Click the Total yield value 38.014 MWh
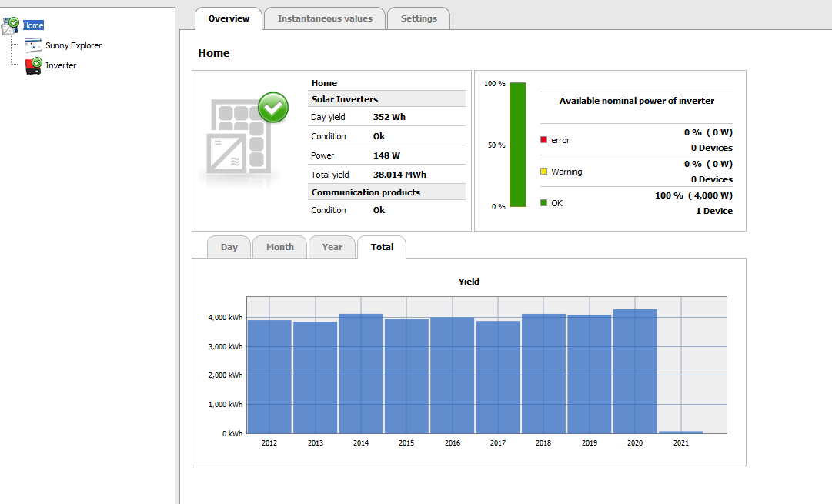 (x=399, y=175)
